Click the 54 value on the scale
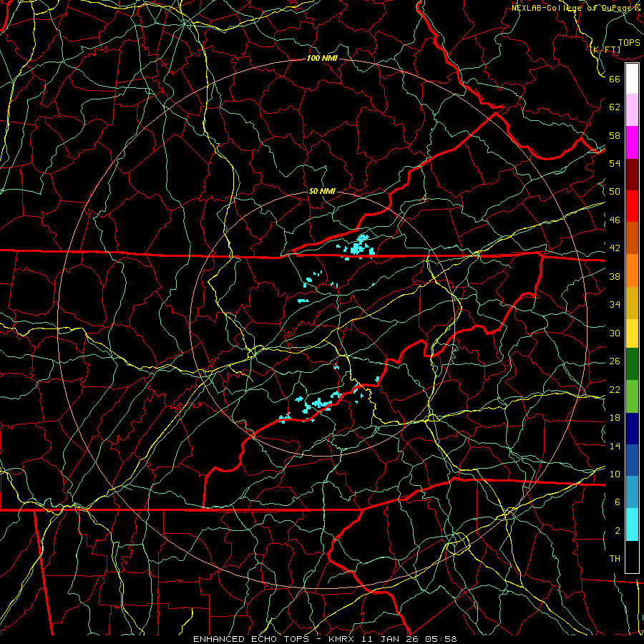This screenshot has width=644, height=644. tap(615, 163)
